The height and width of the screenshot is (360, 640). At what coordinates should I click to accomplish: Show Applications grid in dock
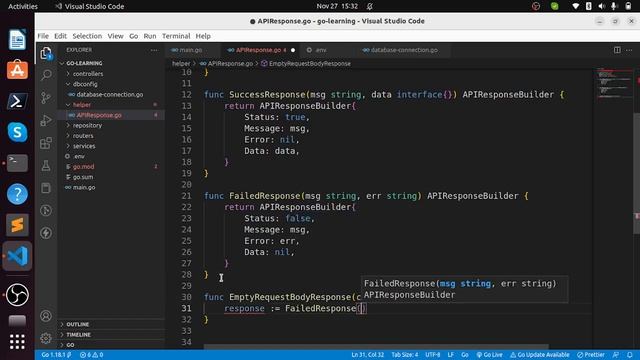tap(17, 341)
